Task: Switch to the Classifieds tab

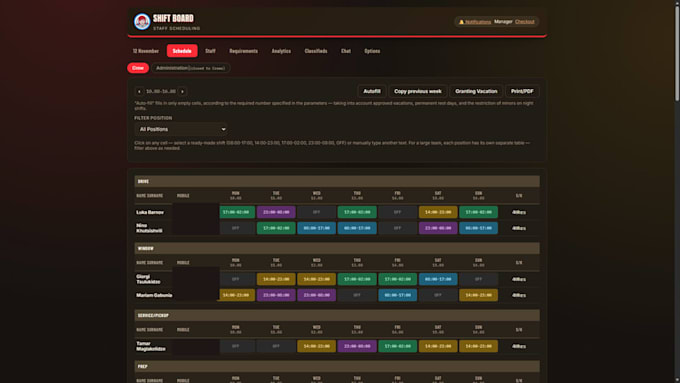Action: pos(316,51)
